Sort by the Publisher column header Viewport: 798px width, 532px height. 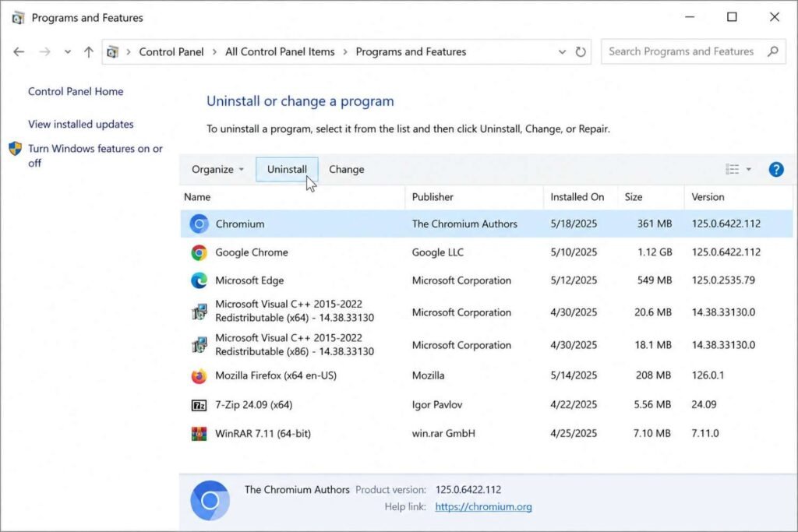click(x=475, y=197)
